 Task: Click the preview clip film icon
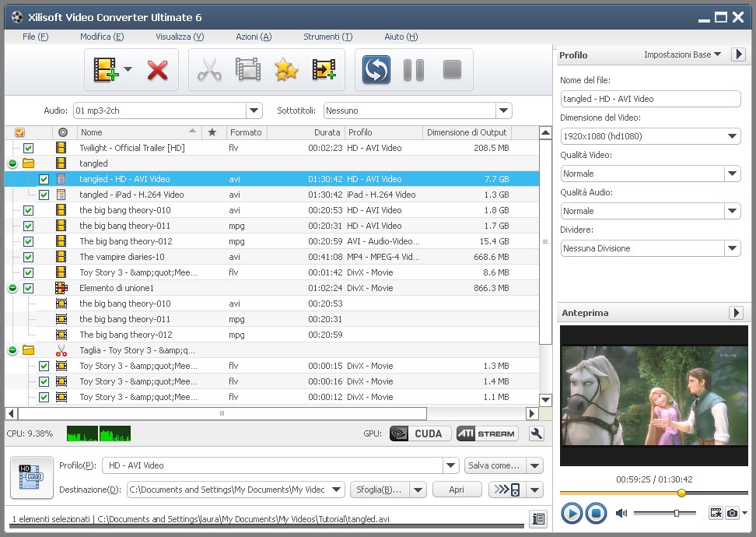click(716, 512)
